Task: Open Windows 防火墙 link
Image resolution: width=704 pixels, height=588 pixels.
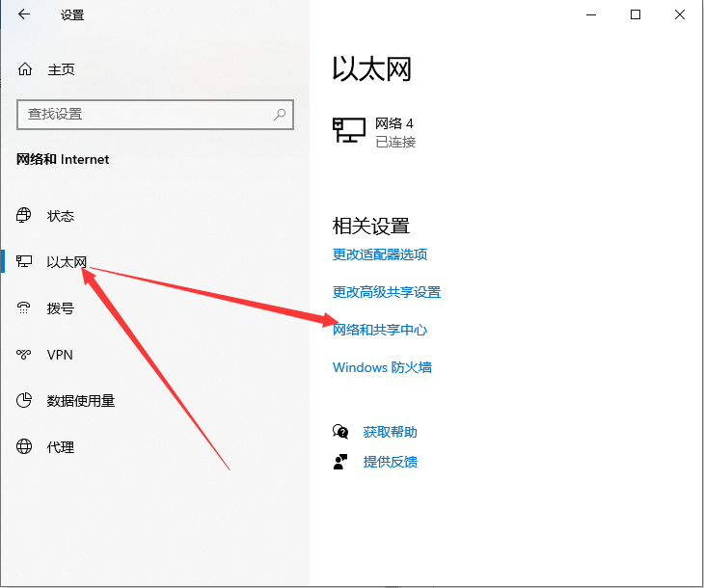Action: coord(382,367)
